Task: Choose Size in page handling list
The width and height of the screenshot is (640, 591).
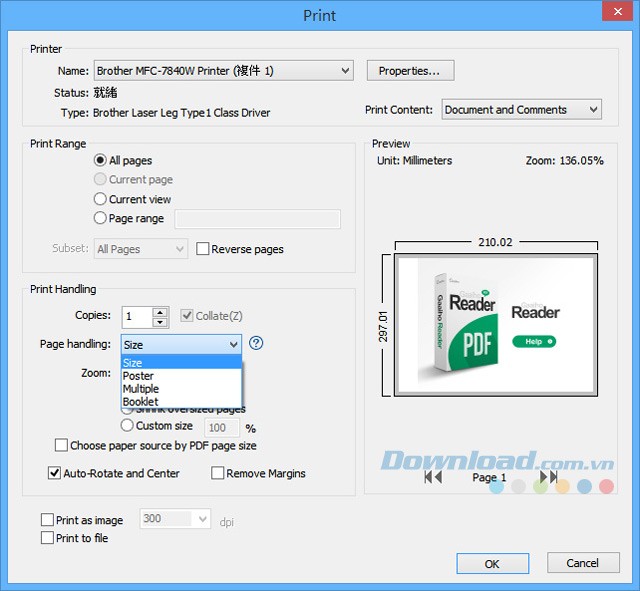Action: tap(181, 362)
